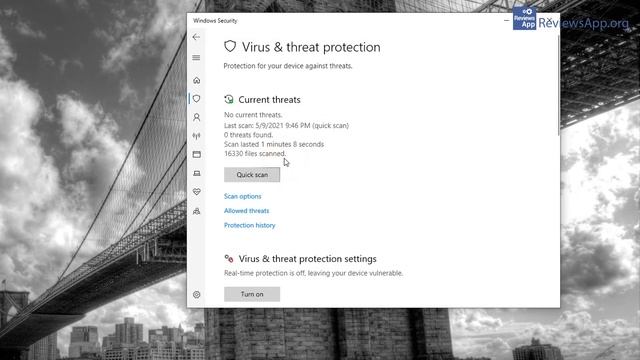Image resolution: width=640 pixels, height=360 pixels.
Task: Click the '0 threats found.' text
Action: coord(248,135)
